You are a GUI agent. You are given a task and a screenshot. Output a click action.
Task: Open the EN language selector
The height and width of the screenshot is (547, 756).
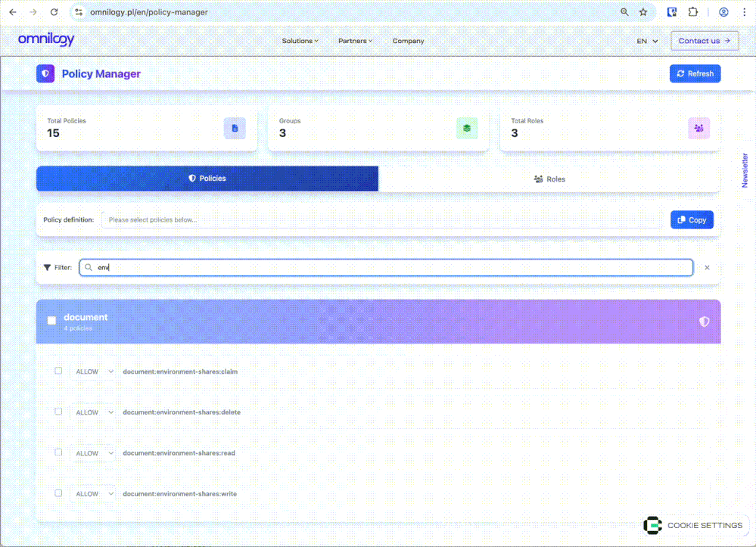tap(647, 41)
